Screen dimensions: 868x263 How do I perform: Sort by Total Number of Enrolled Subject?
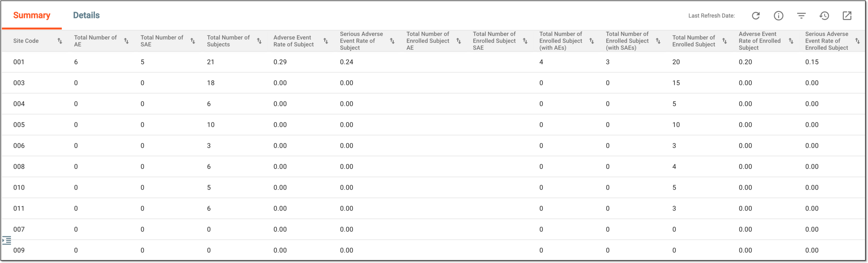click(x=725, y=41)
